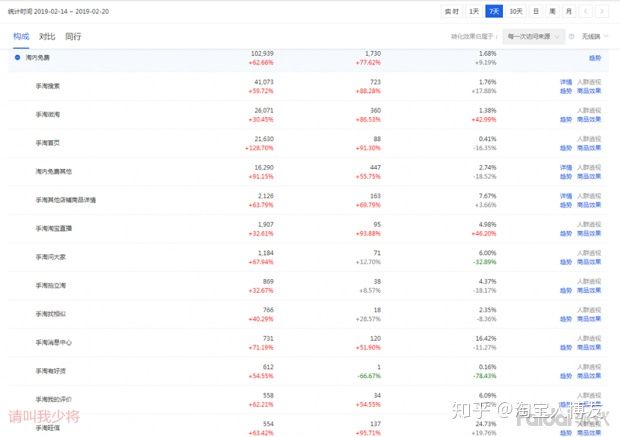Select the 手淘问大家 row name

51,257
